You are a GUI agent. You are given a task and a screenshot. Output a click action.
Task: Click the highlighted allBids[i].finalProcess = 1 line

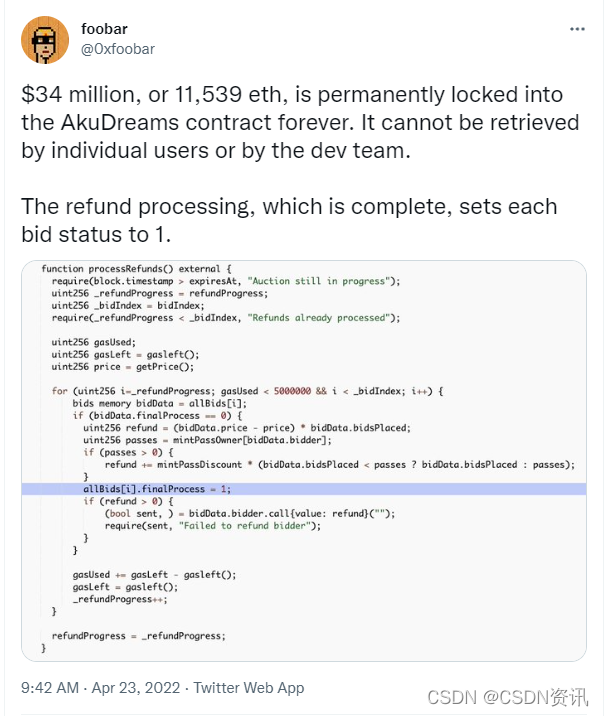click(x=157, y=488)
